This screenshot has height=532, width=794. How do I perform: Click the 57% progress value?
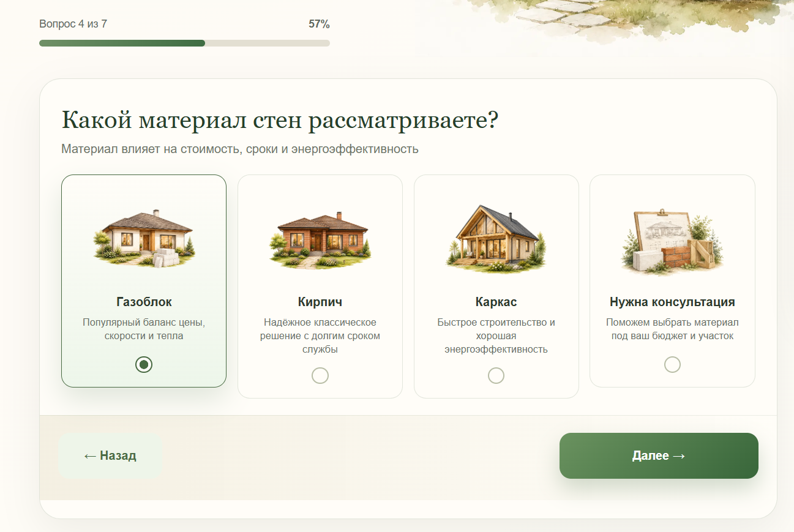click(x=319, y=24)
